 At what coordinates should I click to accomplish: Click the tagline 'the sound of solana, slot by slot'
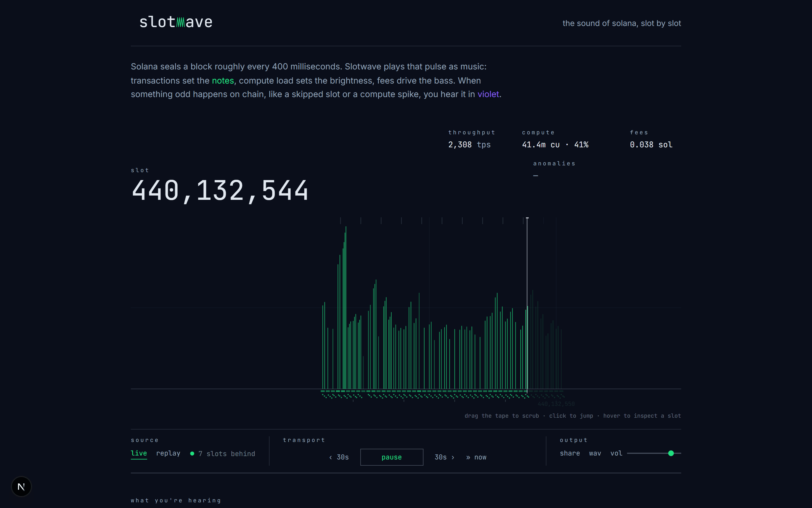click(x=622, y=23)
